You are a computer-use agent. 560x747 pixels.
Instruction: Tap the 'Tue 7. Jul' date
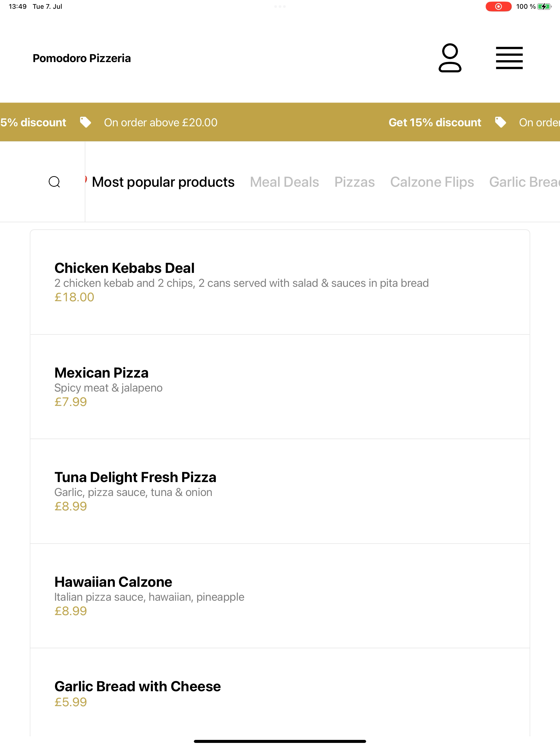coord(47,6)
